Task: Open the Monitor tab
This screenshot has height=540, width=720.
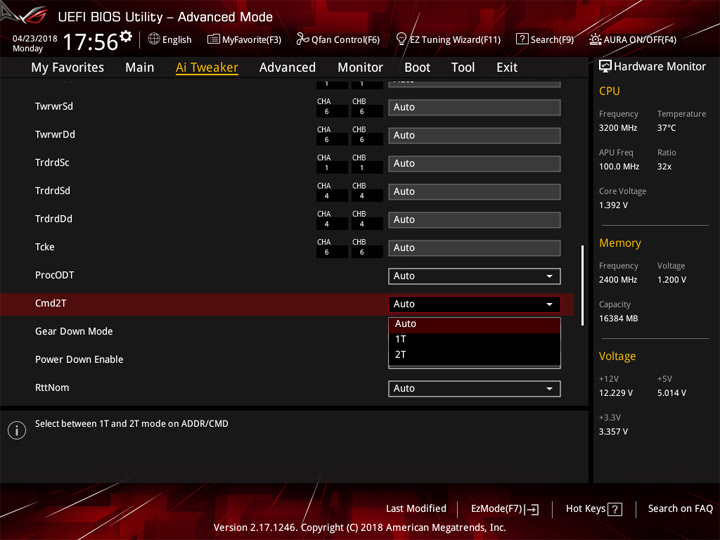Action: coord(360,68)
